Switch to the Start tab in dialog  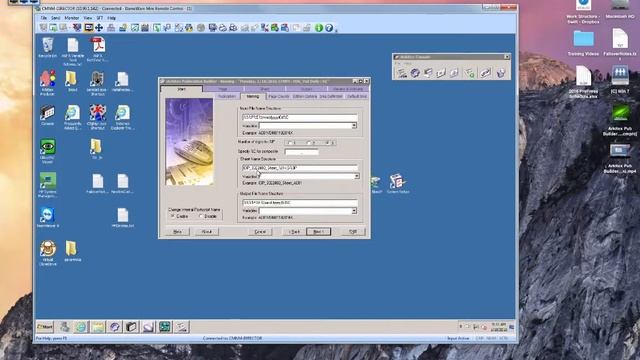click(x=181, y=89)
